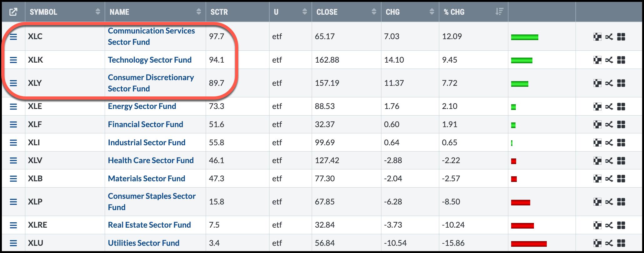Open the Utilities Sector Fund link
This screenshot has height=253, width=644.
(143, 243)
